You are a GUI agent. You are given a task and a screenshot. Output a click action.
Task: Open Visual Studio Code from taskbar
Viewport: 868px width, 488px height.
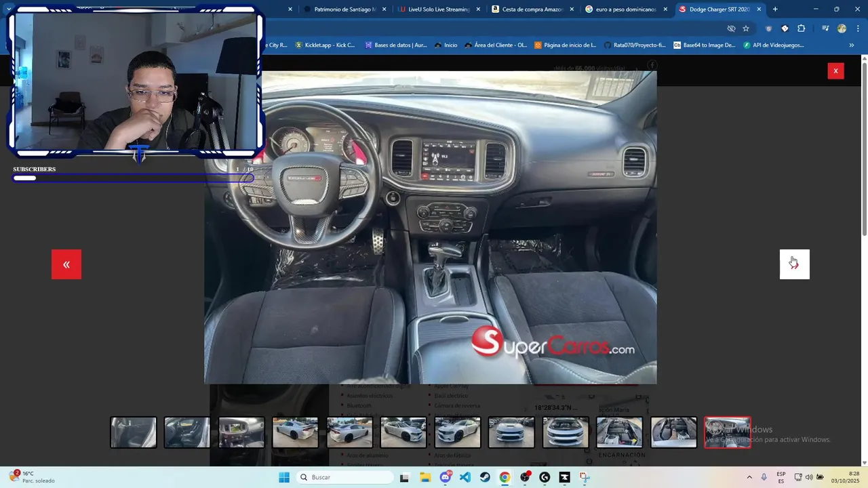click(465, 477)
